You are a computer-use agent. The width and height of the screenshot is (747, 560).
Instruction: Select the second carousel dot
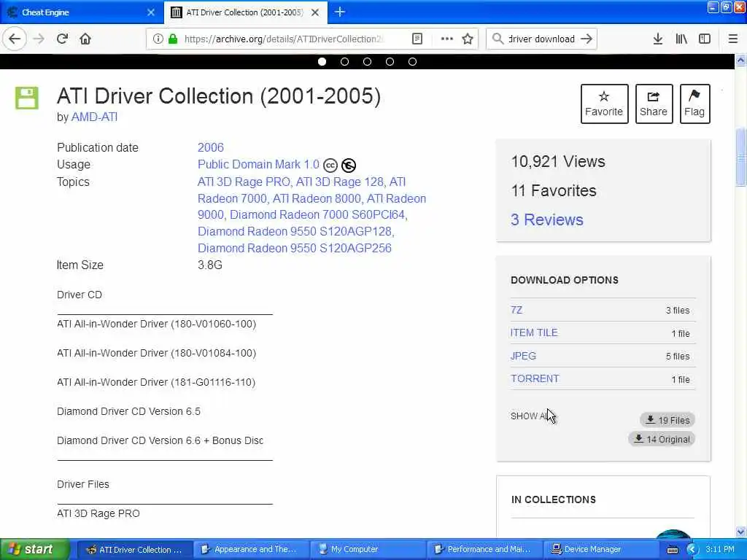pyautogui.click(x=345, y=61)
